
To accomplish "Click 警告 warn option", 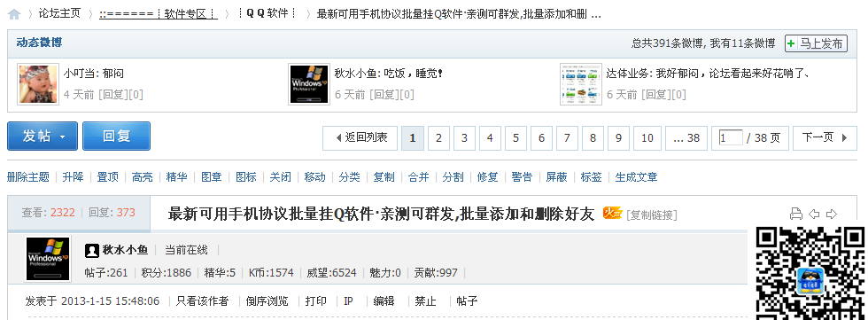I will (x=522, y=177).
